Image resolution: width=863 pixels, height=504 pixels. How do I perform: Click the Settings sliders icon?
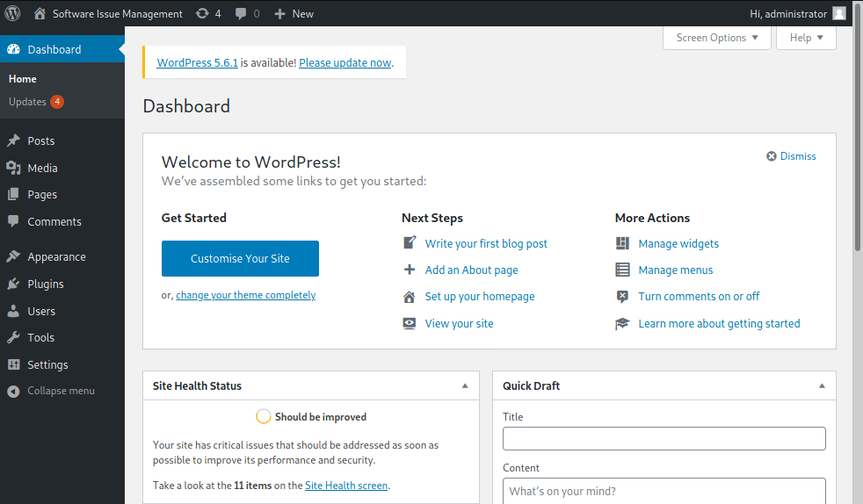tap(13, 364)
